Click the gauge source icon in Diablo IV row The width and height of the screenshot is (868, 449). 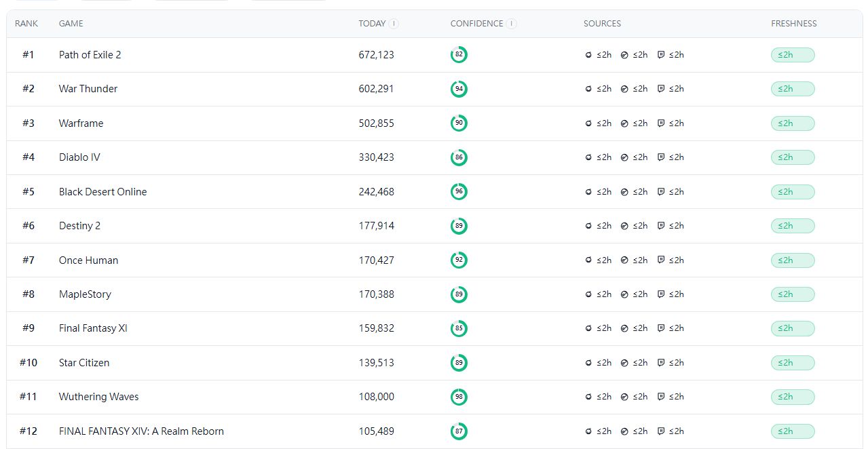(x=624, y=157)
